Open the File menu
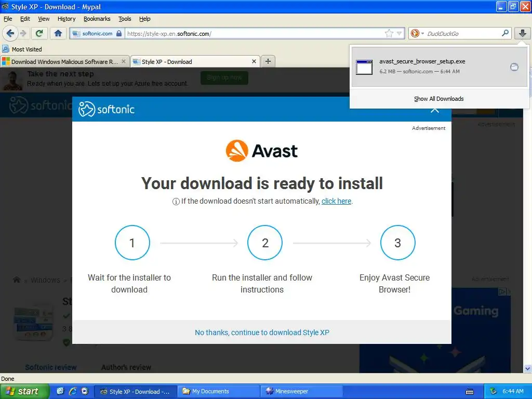The height and width of the screenshot is (399, 532). click(x=7, y=19)
